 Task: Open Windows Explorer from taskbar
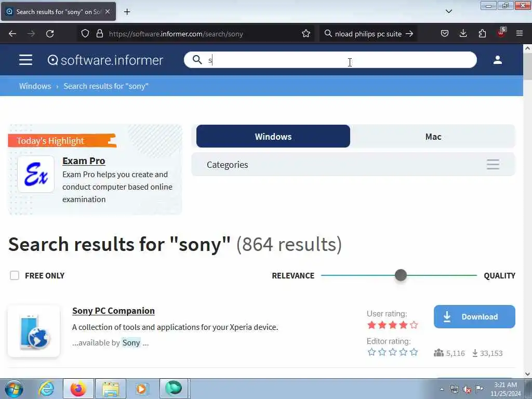pyautogui.click(x=111, y=389)
